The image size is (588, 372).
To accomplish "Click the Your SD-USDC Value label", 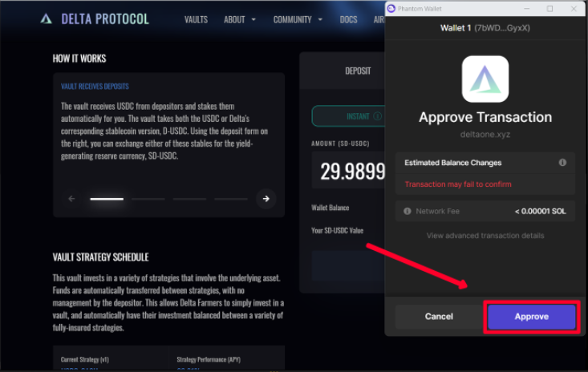I will click(x=337, y=230).
